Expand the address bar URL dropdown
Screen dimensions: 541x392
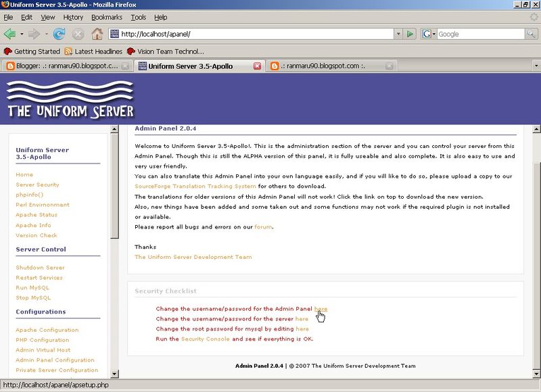[398, 34]
